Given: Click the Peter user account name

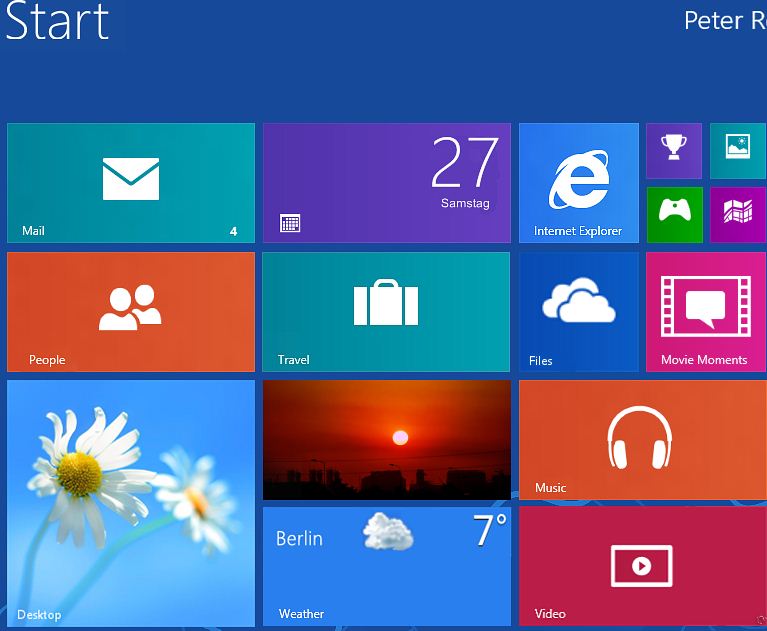Looking at the screenshot, I should [725, 21].
